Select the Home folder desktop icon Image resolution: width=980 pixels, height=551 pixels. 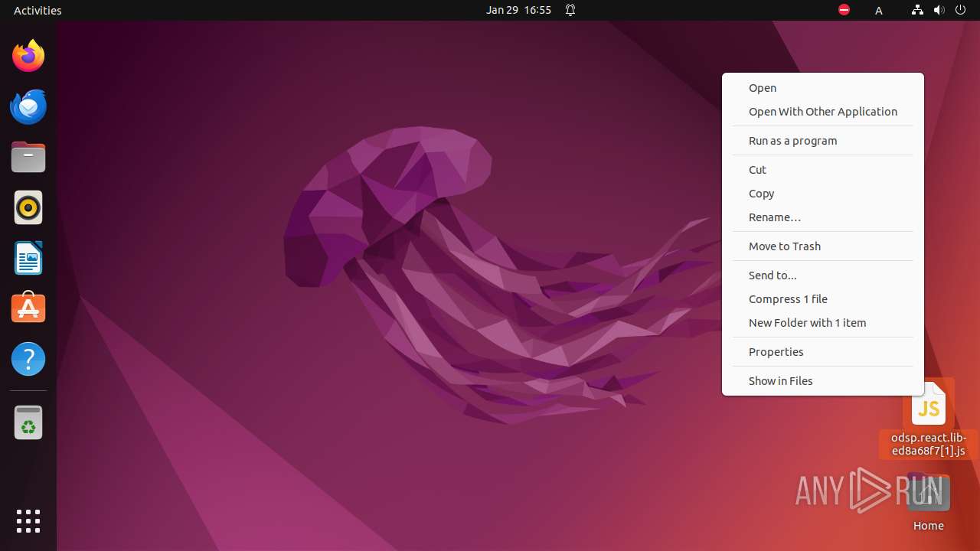click(x=929, y=494)
